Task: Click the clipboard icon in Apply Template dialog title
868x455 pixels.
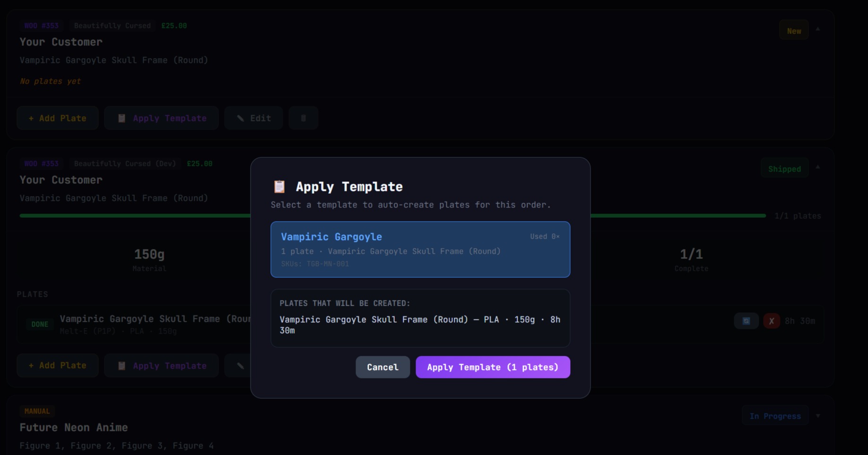Action: coord(279,187)
